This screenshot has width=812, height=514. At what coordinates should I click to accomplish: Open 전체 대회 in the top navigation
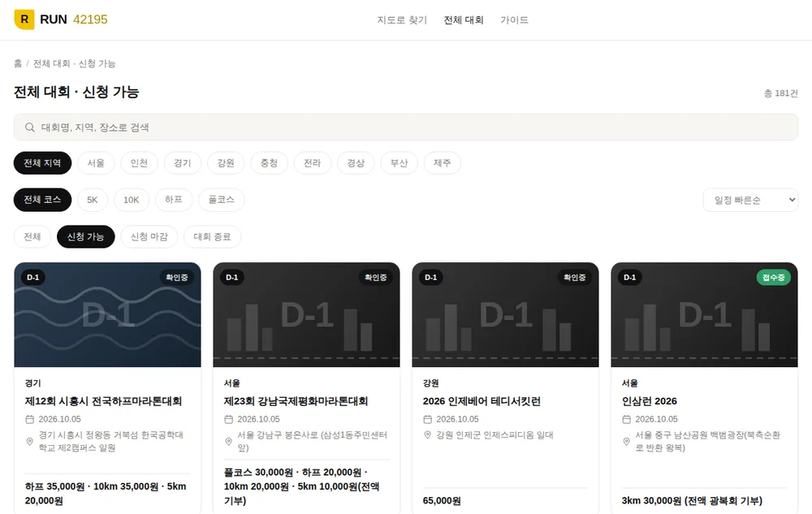(x=464, y=19)
